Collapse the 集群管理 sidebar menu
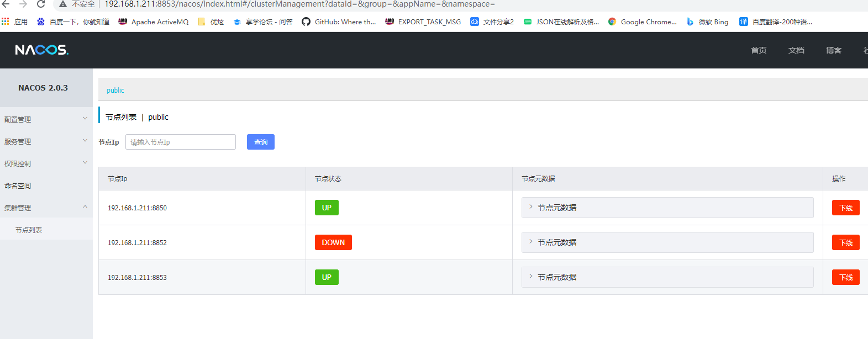 pyautogui.click(x=46, y=208)
